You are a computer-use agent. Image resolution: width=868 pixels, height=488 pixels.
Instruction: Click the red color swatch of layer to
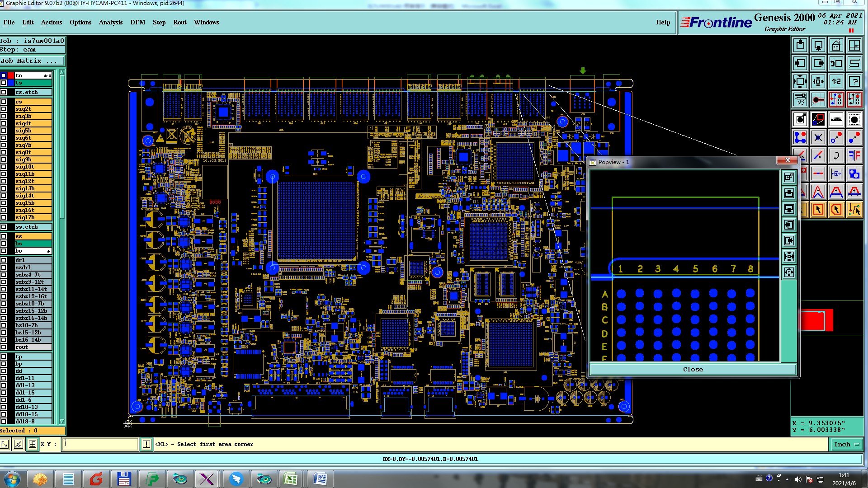[x=10, y=75]
